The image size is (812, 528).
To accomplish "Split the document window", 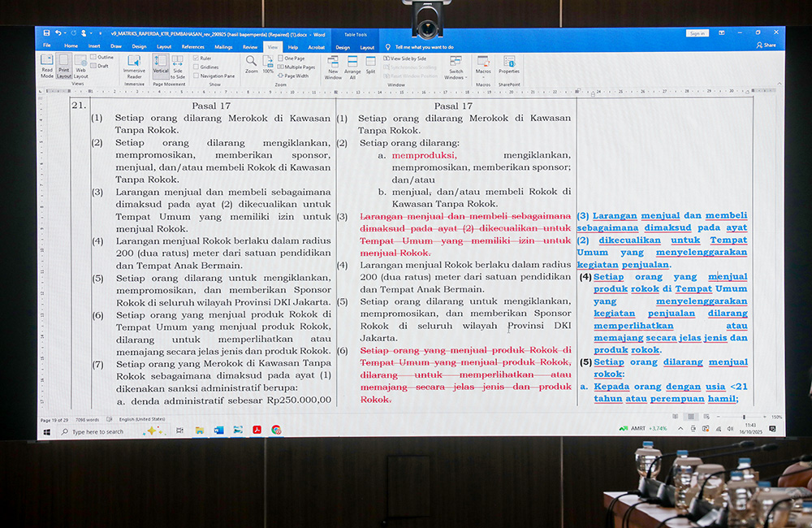I will (370, 65).
